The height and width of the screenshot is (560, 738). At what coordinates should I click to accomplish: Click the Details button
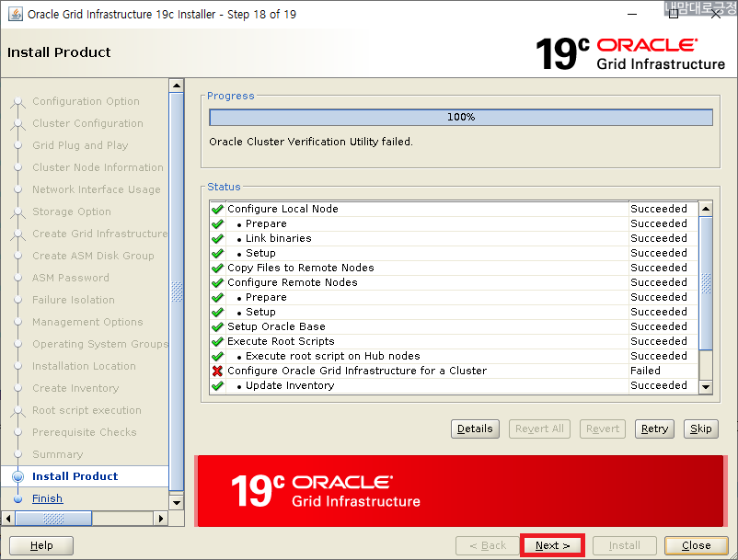tap(475, 429)
